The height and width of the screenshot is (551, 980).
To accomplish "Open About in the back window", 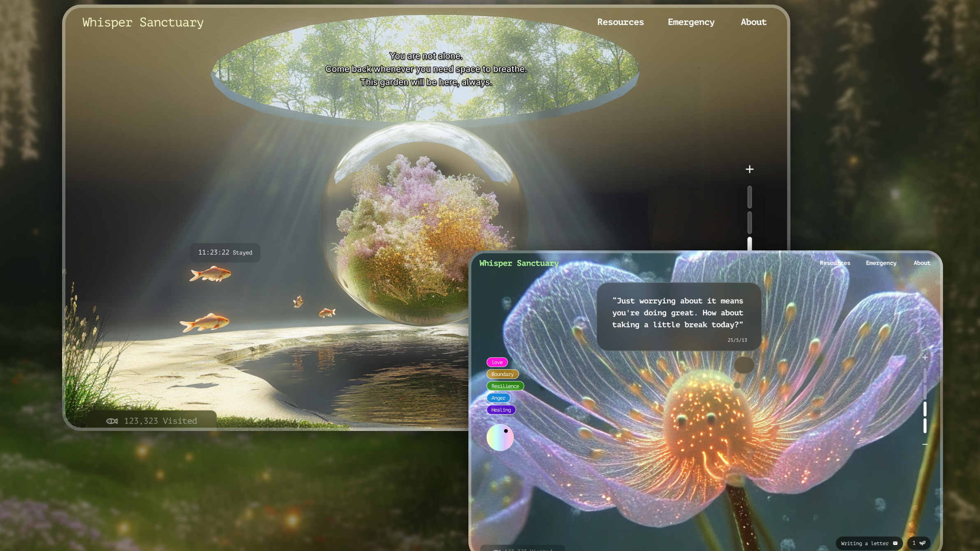I will tap(753, 22).
